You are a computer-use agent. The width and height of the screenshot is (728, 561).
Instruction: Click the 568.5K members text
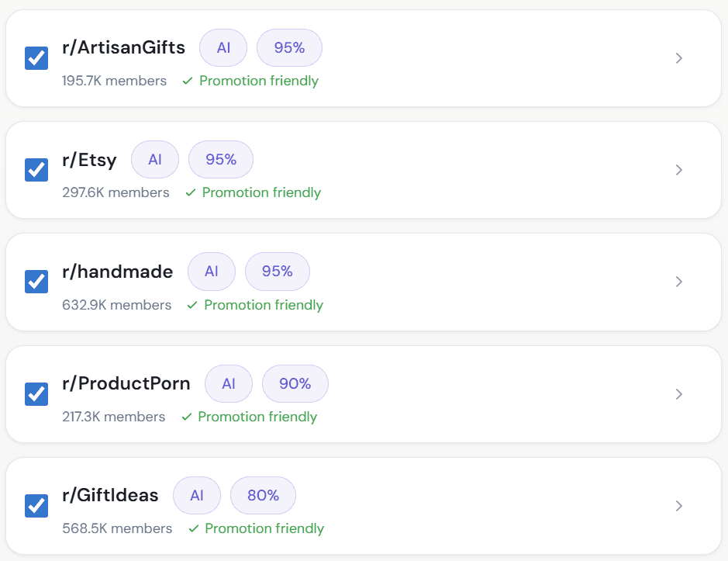117,529
